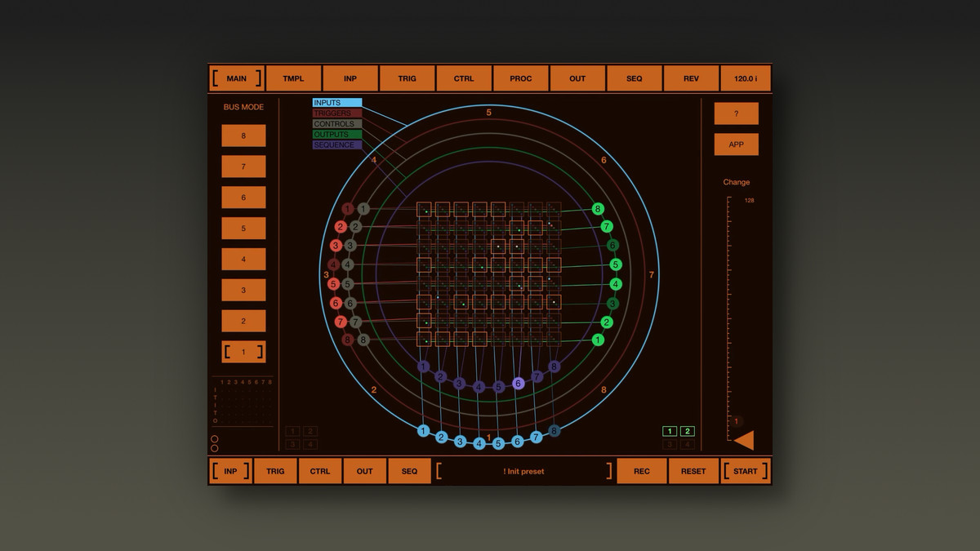980x551 pixels.
Task: Click purple sequence node 6
Action: (x=518, y=383)
